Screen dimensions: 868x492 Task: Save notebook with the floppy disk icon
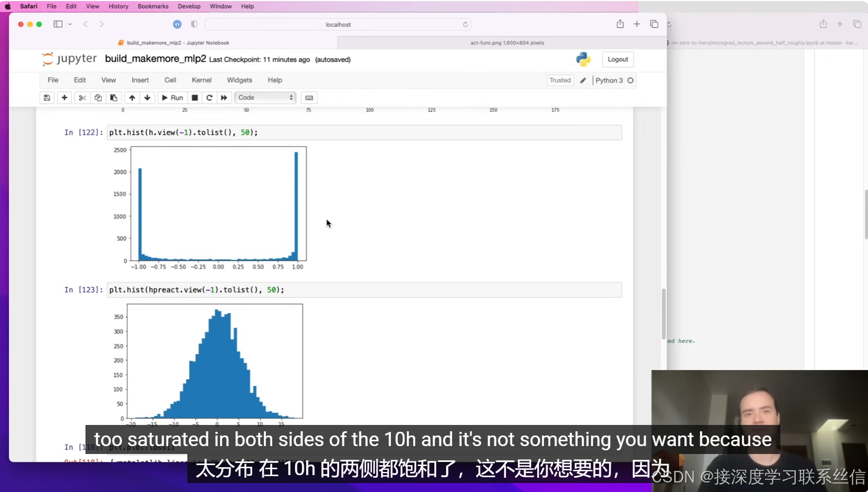47,98
